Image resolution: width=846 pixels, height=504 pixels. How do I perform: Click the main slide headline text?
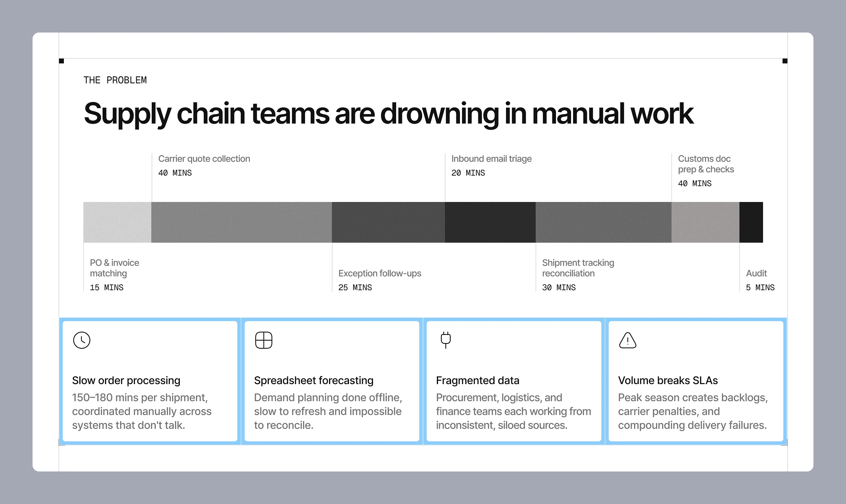tap(388, 113)
